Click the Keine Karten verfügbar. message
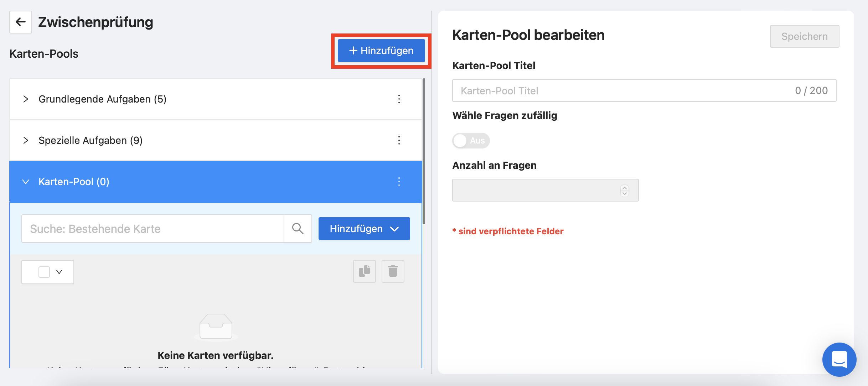This screenshot has height=386, width=868. pyautogui.click(x=215, y=355)
